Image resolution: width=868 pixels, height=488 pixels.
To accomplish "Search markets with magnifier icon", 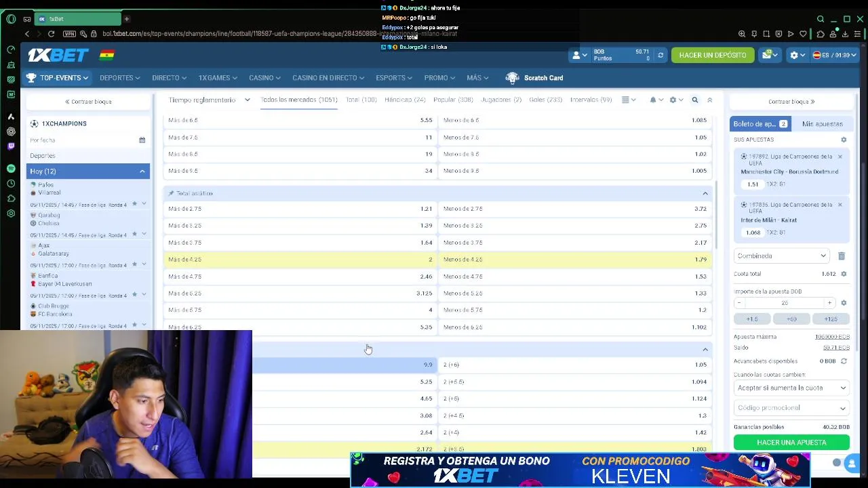I will click(x=694, y=100).
